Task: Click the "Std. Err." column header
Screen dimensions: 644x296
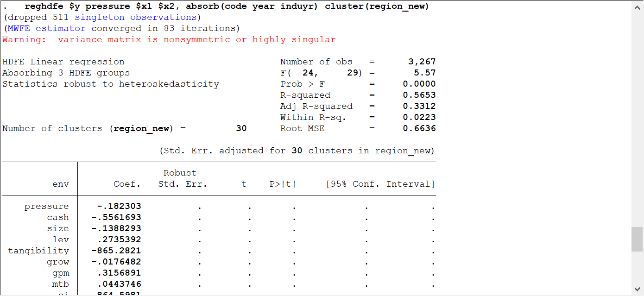Action: coord(179,184)
